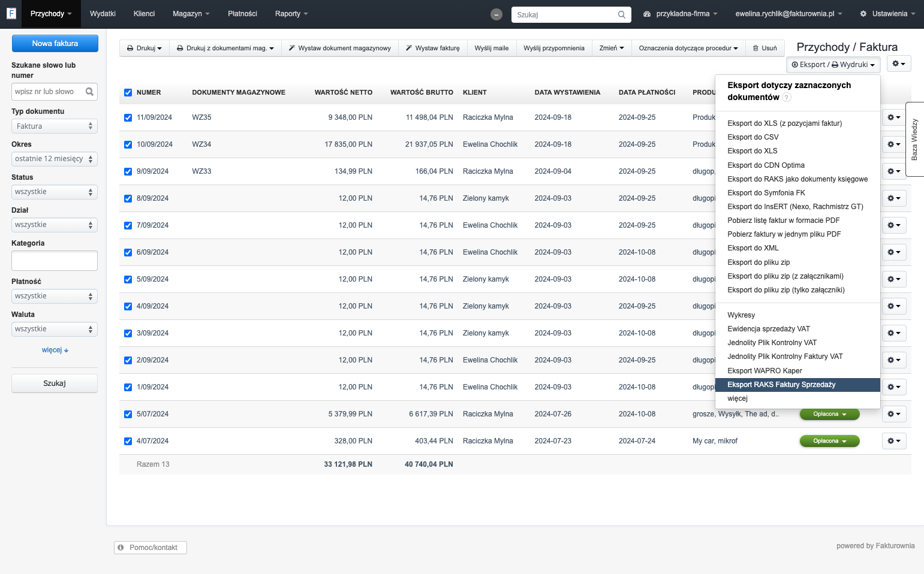924x574 pixels.
Task: Open the gear menu for invoice 1/09/2024
Action: (894, 387)
